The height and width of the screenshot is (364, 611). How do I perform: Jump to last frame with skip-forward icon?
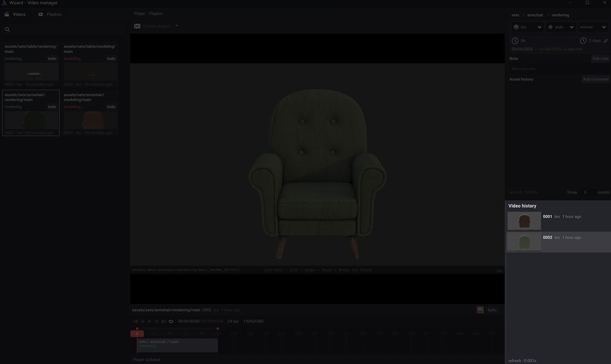[164, 321]
